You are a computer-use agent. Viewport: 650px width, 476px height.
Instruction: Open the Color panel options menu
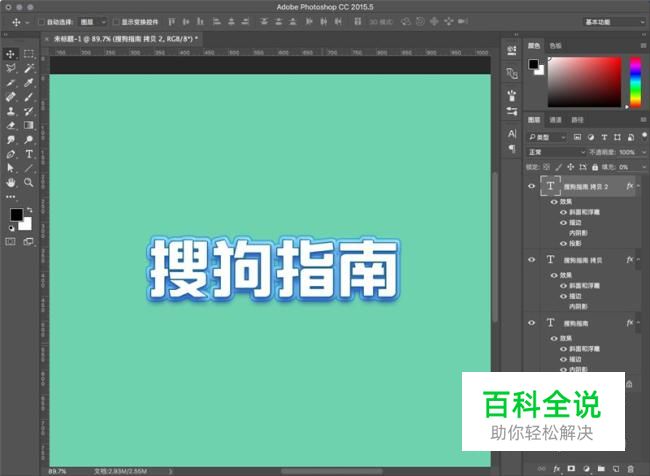pyautogui.click(x=643, y=46)
